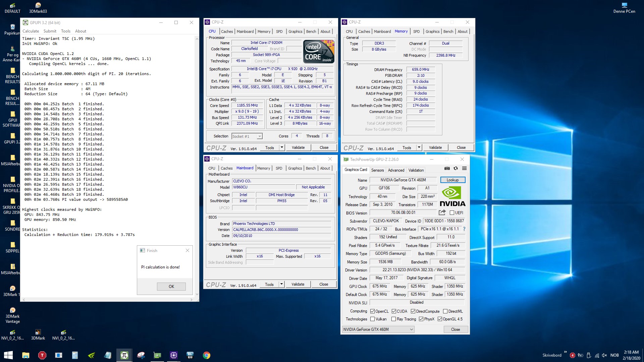The height and width of the screenshot is (362, 644).
Task: Click the Intel Core i7 logo in CPU-Z
Action: pos(319,51)
